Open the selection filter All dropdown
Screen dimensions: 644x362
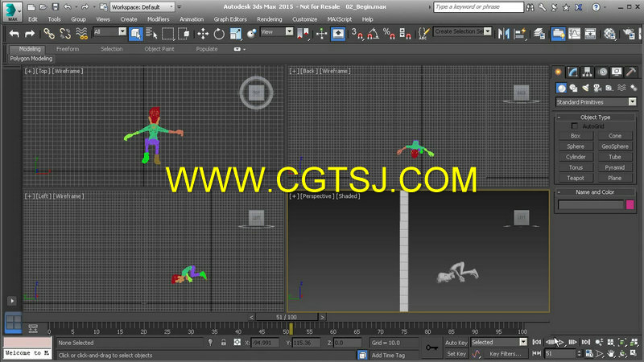point(109,31)
